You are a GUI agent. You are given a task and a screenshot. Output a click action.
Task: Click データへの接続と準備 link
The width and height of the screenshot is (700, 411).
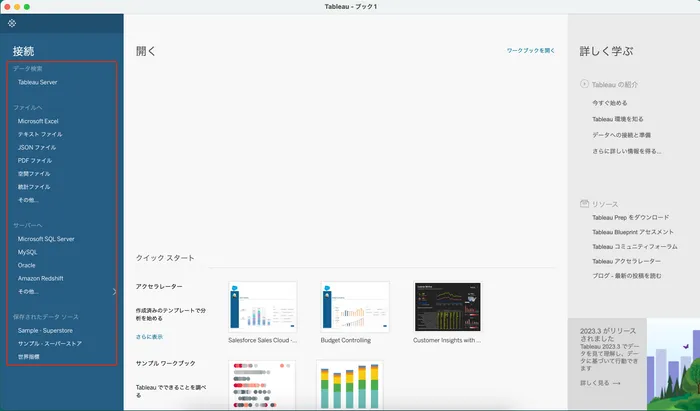click(x=621, y=135)
